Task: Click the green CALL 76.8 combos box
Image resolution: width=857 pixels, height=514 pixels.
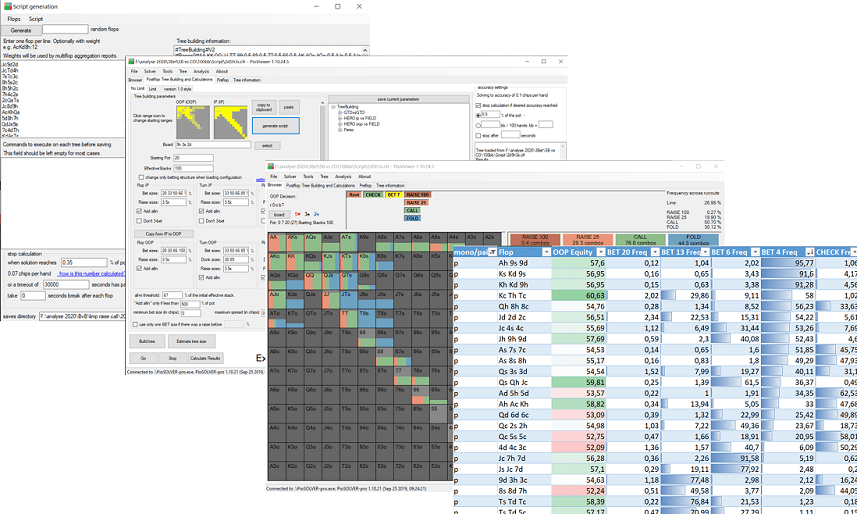Action: click(641, 239)
